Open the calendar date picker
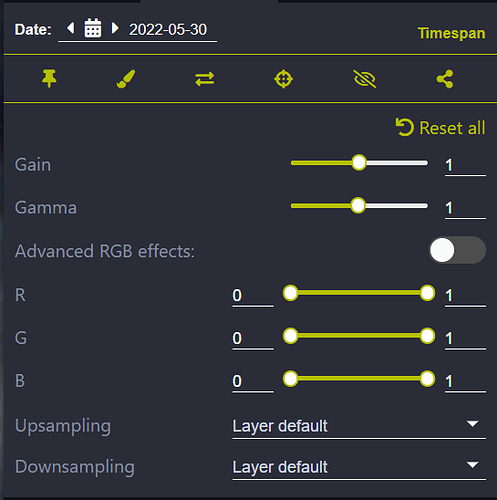The width and height of the screenshot is (497, 500). coord(93,28)
